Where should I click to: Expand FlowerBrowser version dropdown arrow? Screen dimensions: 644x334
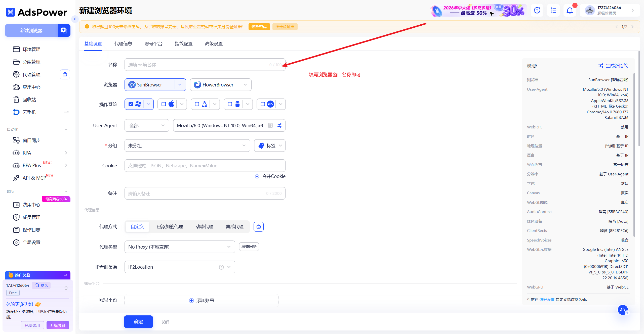pos(245,85)
